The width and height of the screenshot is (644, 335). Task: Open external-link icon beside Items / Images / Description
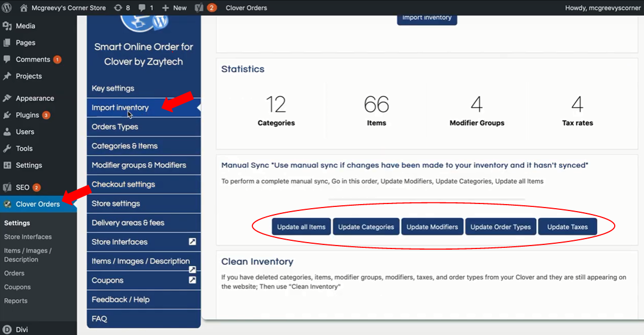(x=192, y=270)
